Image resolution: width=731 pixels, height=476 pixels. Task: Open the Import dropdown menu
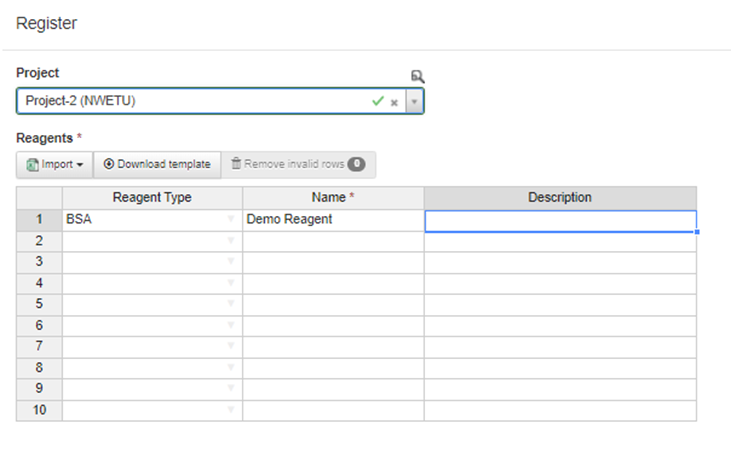[x=54, y=164]
